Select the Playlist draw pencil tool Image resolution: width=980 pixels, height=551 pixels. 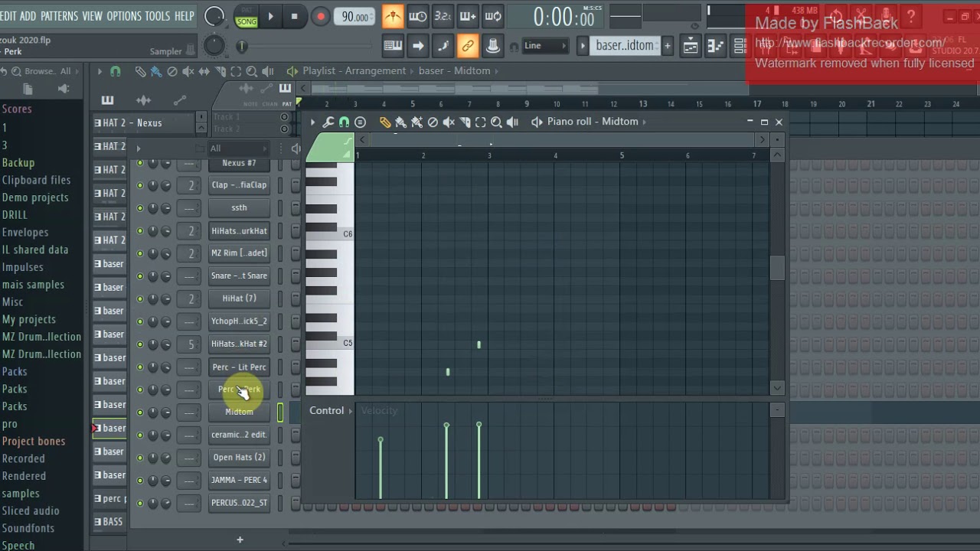[140, 71]
